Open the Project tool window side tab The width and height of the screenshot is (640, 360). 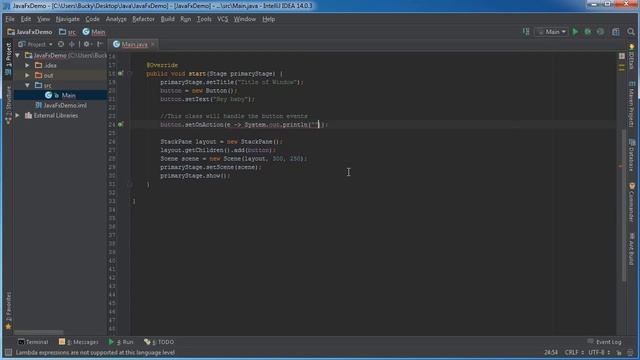click(8, 59)
